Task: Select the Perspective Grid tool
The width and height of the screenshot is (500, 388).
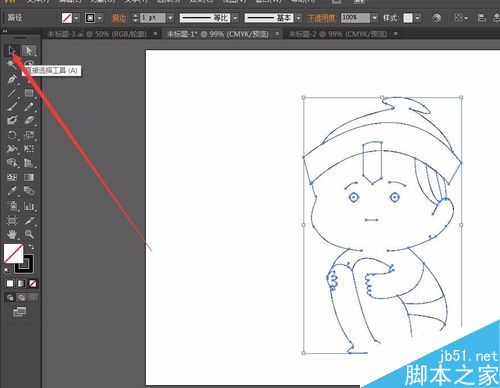Action: (29, 163)
